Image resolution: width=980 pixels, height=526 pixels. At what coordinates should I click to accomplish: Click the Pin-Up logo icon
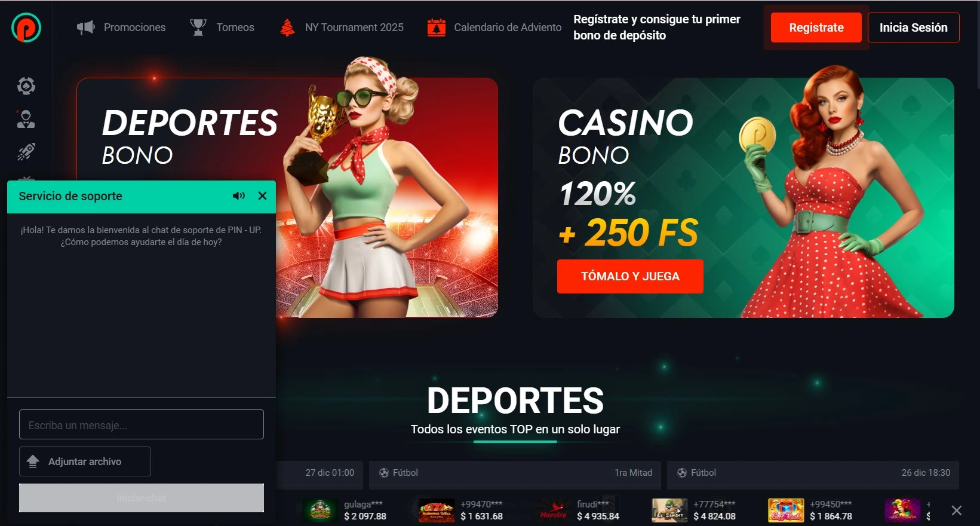26,27
